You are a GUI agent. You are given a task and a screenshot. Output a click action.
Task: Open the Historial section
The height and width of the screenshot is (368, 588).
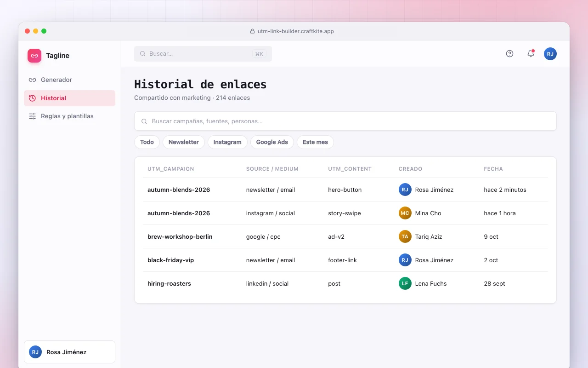coord(69,98)
